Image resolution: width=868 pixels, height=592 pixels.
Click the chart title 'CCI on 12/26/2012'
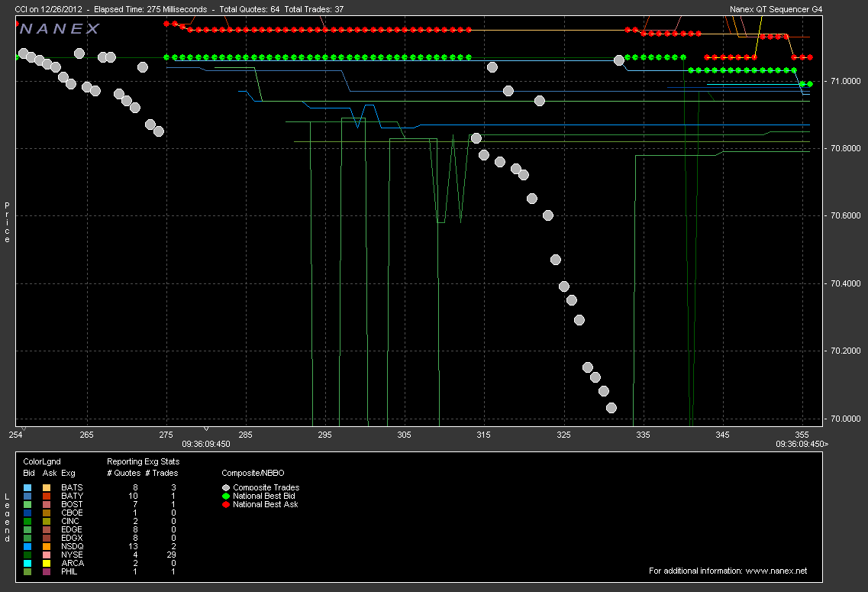coord(48,9)
